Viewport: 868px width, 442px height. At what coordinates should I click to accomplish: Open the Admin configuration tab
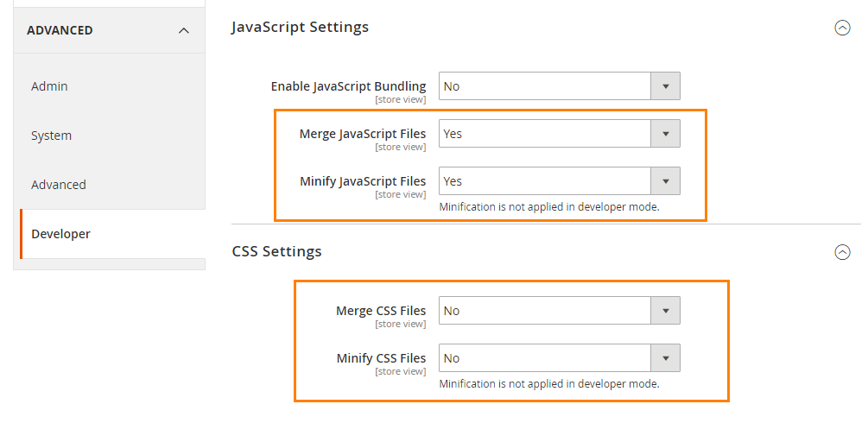click(49, 86)
